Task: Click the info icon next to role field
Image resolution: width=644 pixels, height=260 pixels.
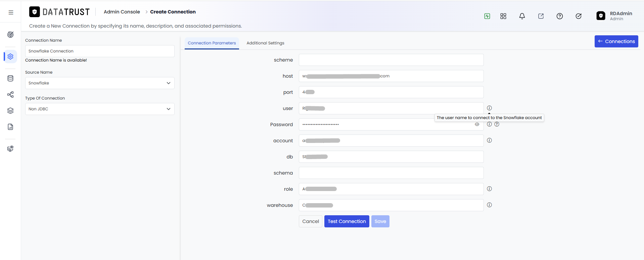Action: [x=490, y=189]
